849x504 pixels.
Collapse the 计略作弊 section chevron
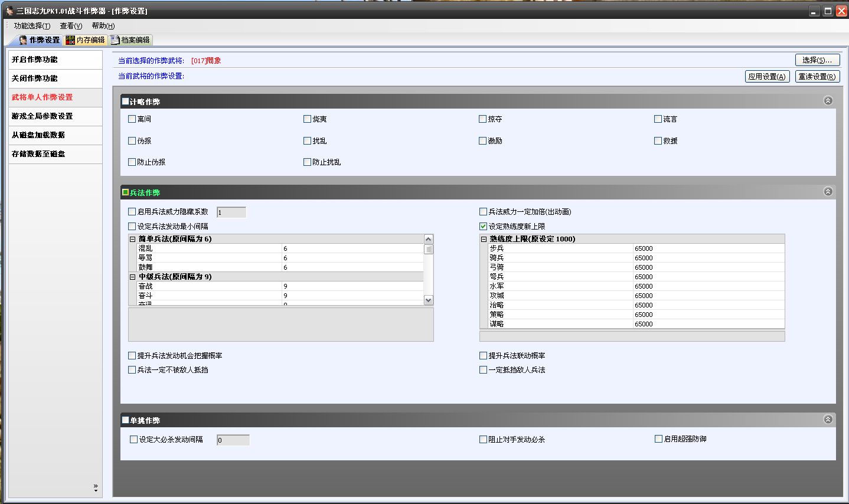828,101
